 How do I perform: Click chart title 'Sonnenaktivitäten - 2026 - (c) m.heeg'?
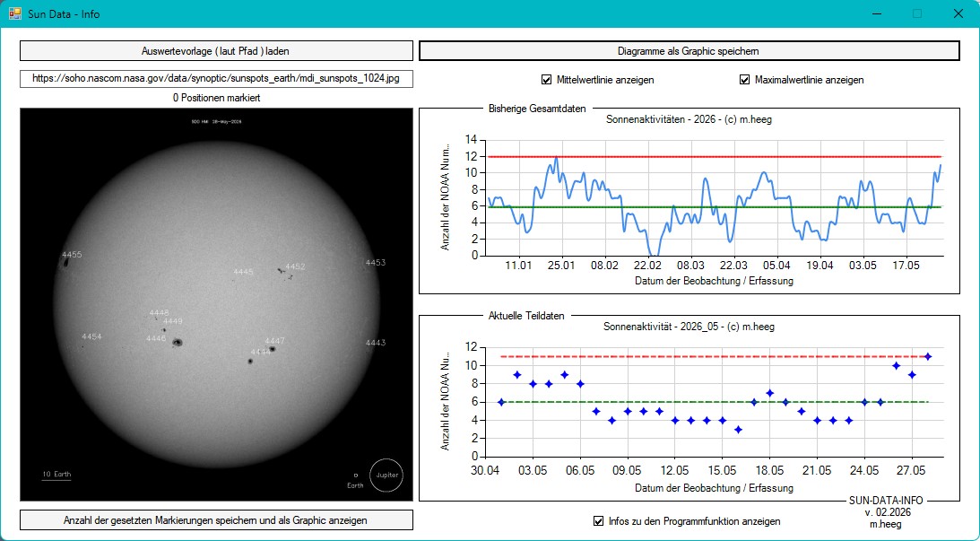(x=689, y=119)
